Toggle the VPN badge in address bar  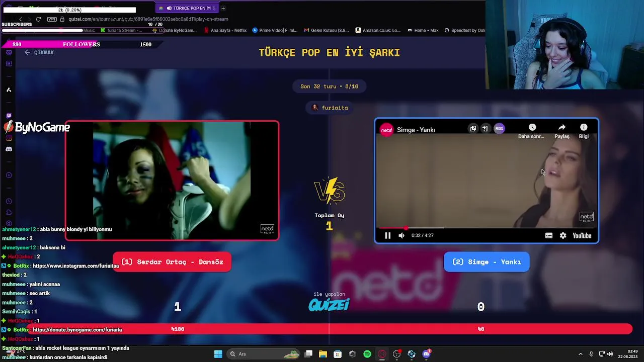tap(52, 19)
